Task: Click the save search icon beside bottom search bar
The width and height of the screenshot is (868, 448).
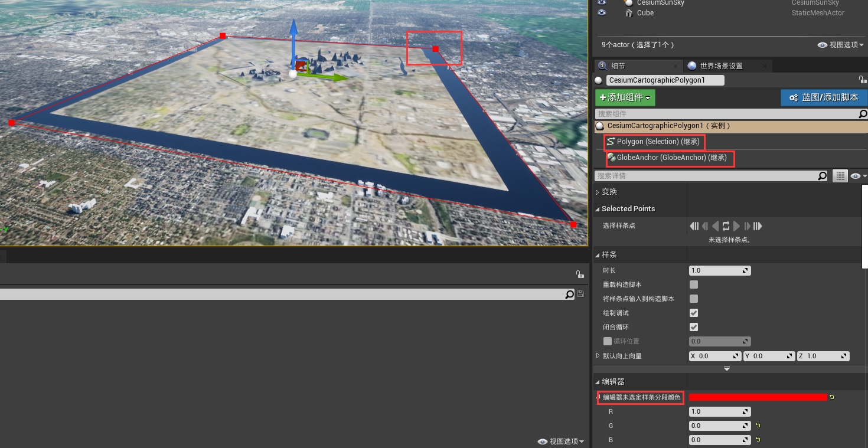Action: (581, 294)
